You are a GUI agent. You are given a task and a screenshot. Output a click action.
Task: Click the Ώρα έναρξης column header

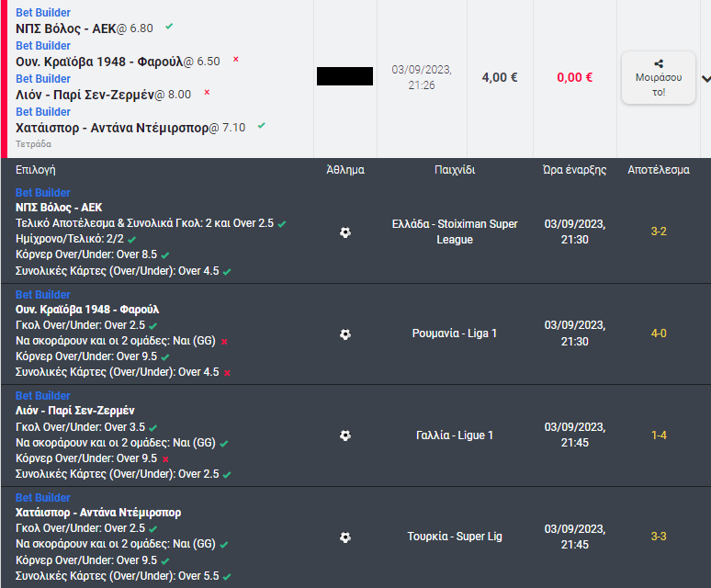coord(574,170)
